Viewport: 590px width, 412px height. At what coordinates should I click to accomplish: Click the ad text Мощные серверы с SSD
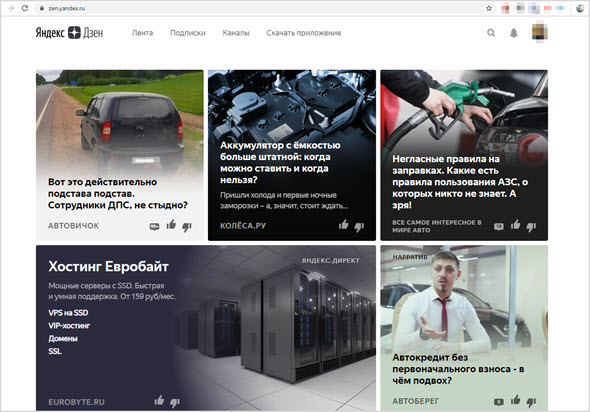112,291
